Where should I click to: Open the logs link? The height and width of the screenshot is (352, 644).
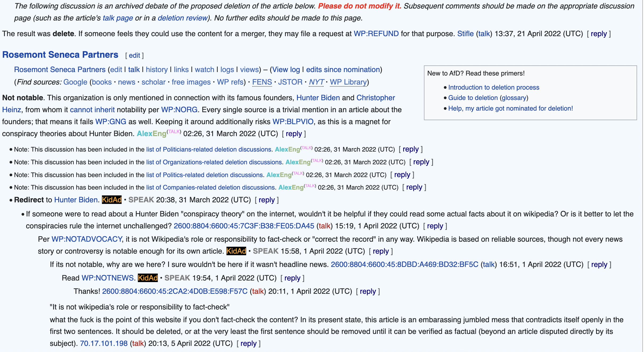[x=227, y=70]
